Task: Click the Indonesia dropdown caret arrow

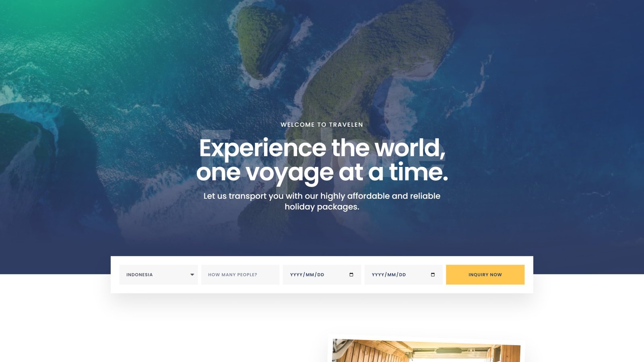Action: [x=192, y=275]
